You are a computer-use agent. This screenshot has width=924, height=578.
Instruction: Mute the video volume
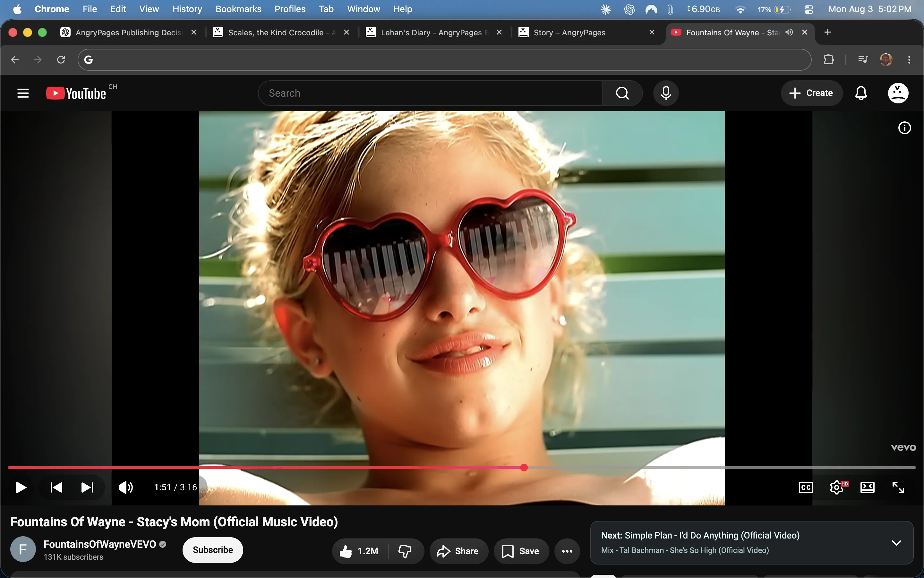pos(126,487)
